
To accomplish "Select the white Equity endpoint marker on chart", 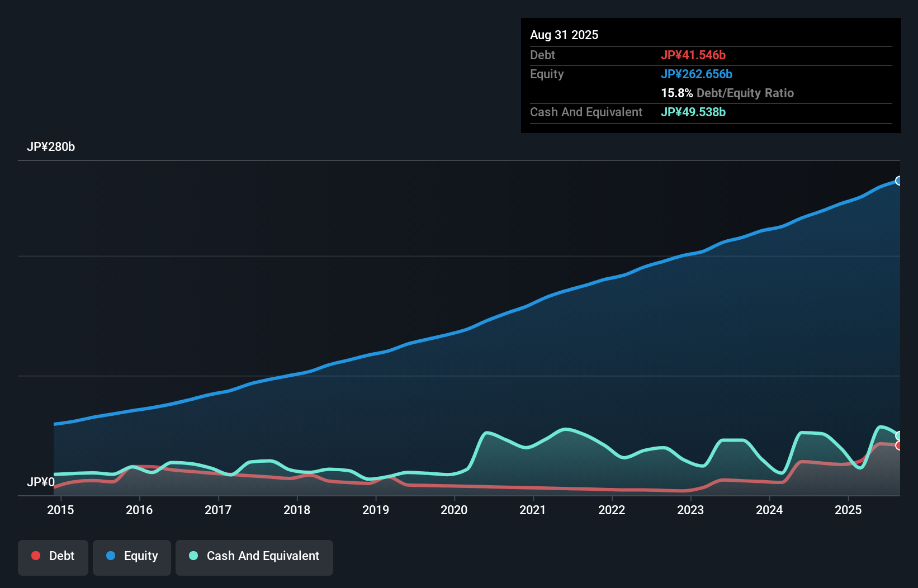I will 899,180.
